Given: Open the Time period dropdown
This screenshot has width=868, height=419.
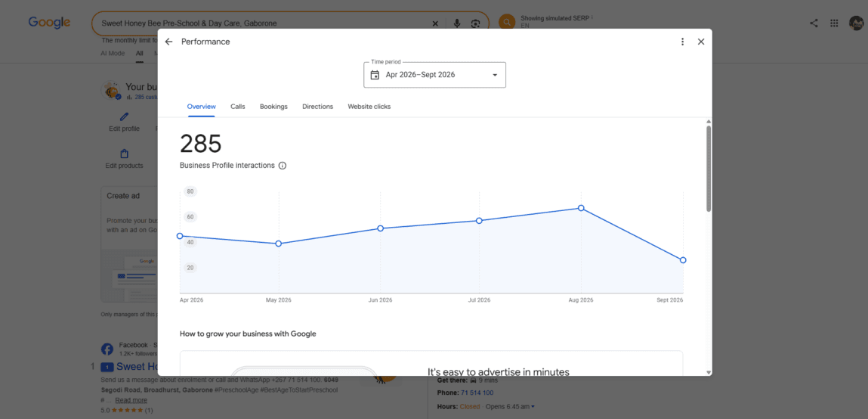Looking at the screenshot, I should (x=434, y=75).
